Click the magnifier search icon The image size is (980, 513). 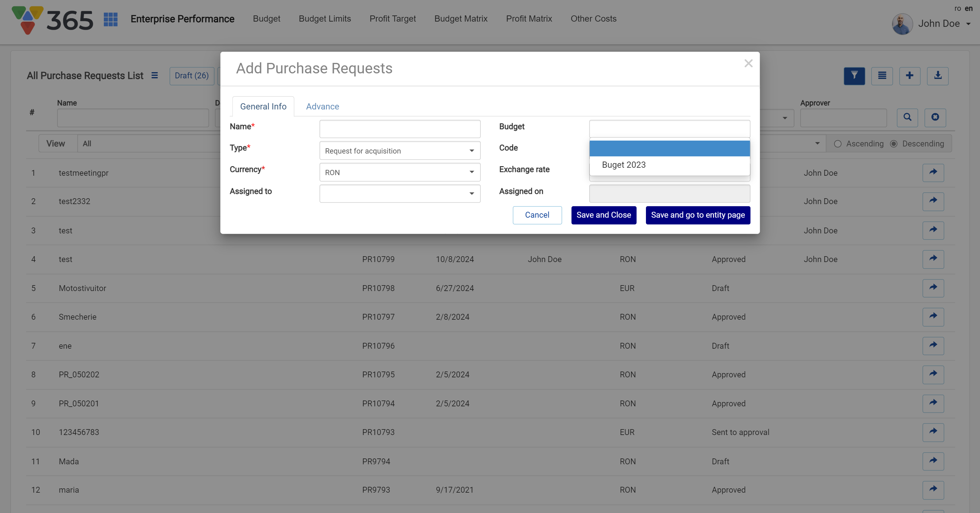[907, 117]
